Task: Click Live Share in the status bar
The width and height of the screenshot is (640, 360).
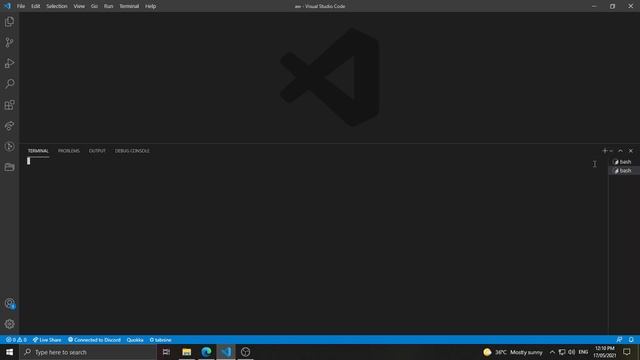Action: point(47,340)
